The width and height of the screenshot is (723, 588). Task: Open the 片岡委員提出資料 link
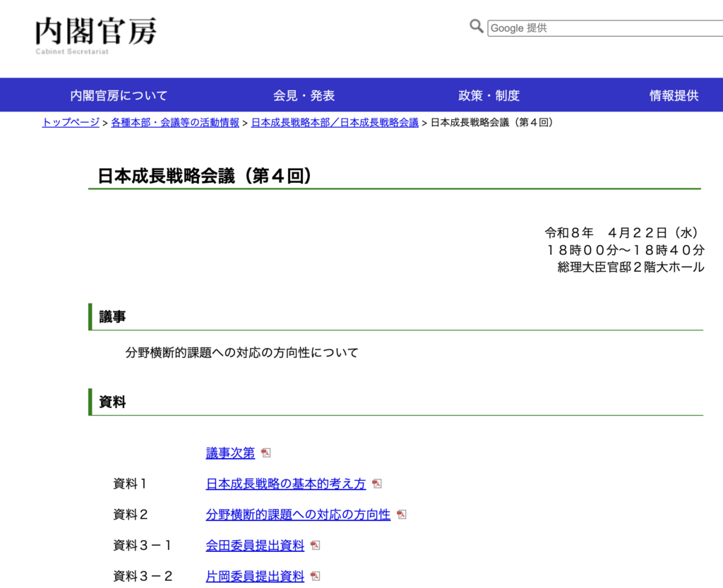(x=255, y=576)
